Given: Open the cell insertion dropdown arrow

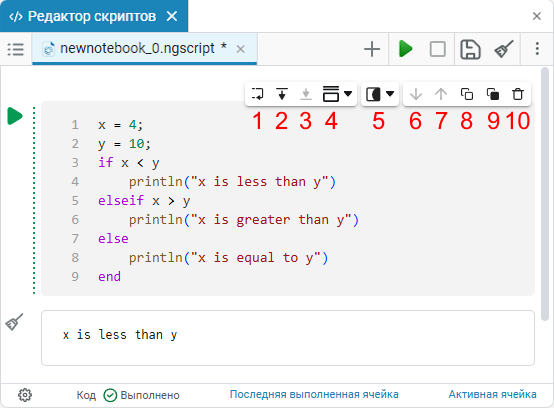Looking at the screenshot, I should (348, 94).
